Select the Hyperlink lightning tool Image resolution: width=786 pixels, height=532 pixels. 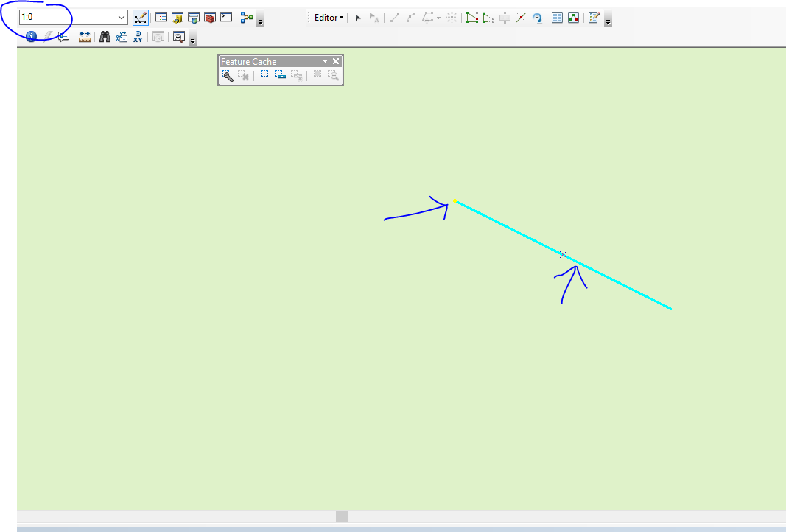pyautogui.click(x=48, y=37)
